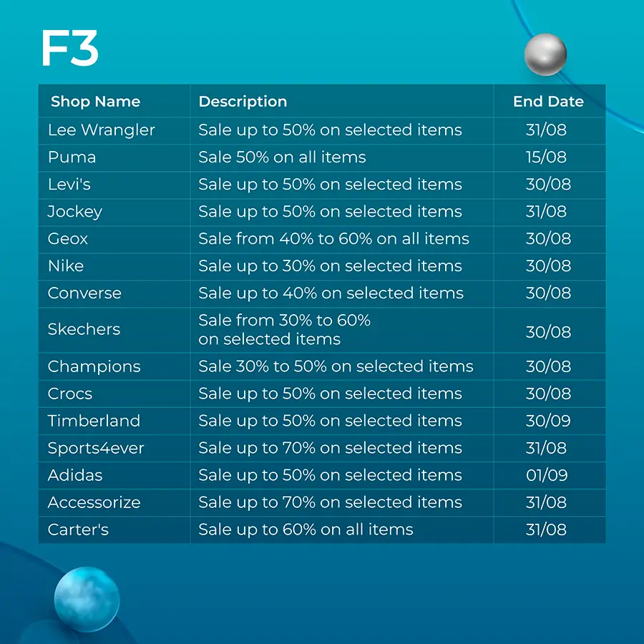Choose the Converse row

point(321,293)
